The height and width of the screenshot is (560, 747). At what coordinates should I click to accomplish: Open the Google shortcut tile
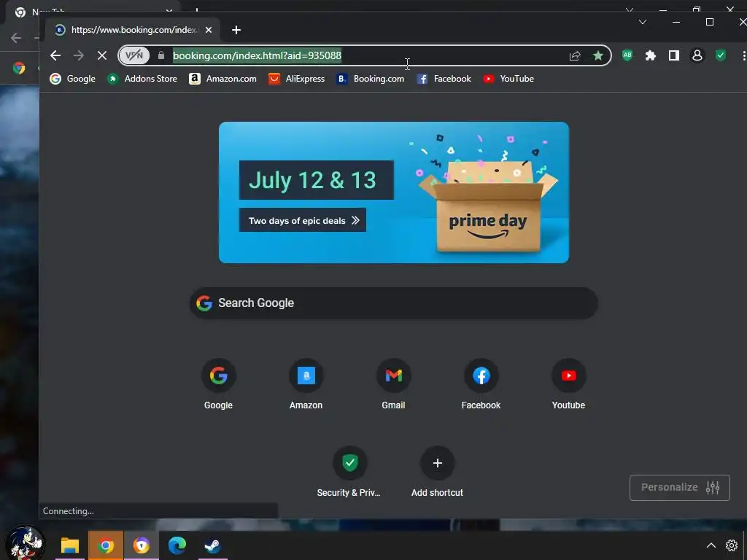(218, 385)
